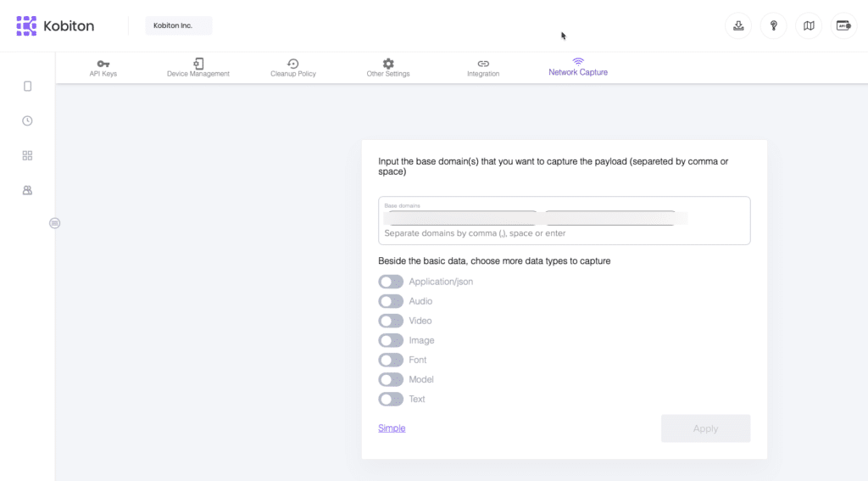Click the API settings icon top right
This screenshot has width=868, height=481.
click(x=843, y=25)
